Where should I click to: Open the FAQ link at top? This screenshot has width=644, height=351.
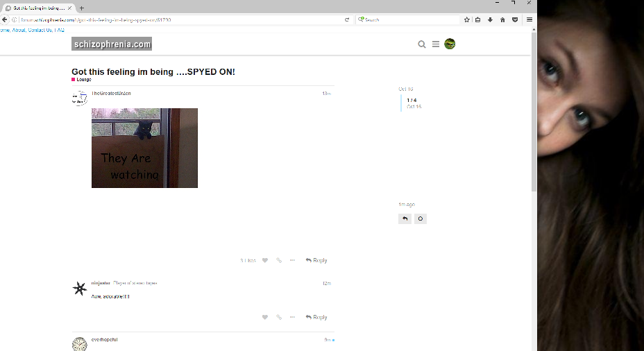pyautogui.click(x=60, y=30)
